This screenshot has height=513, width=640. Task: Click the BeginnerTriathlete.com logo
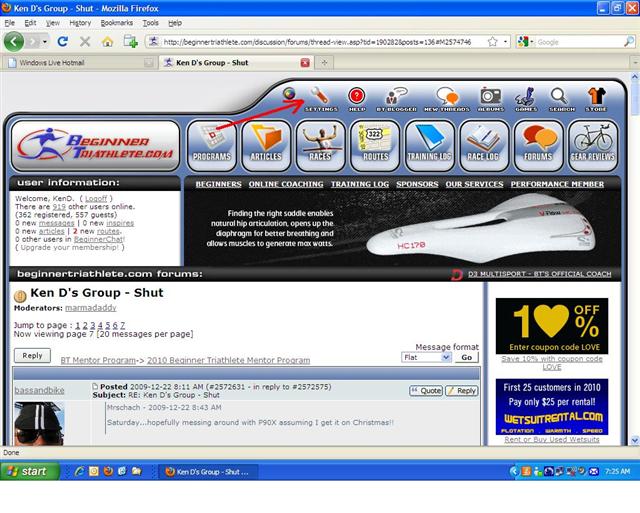96,146
